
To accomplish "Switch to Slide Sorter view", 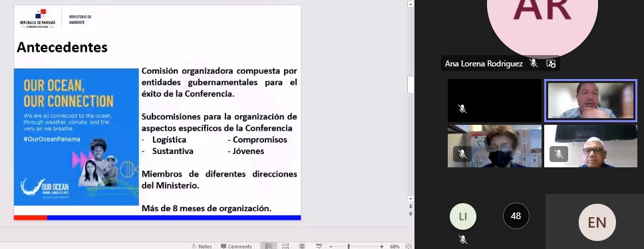I will (285, 246).
